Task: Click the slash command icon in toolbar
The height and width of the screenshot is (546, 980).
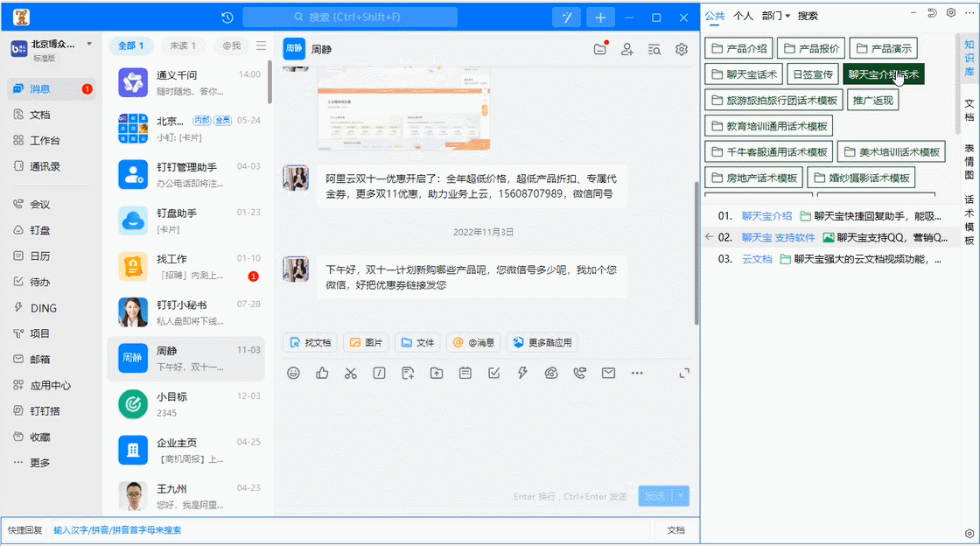Action: pyautogui.click(x=380, y=373)
